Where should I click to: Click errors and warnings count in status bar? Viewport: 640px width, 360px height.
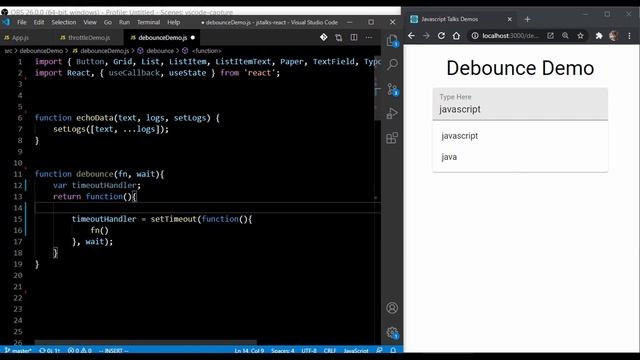point(80,351)
